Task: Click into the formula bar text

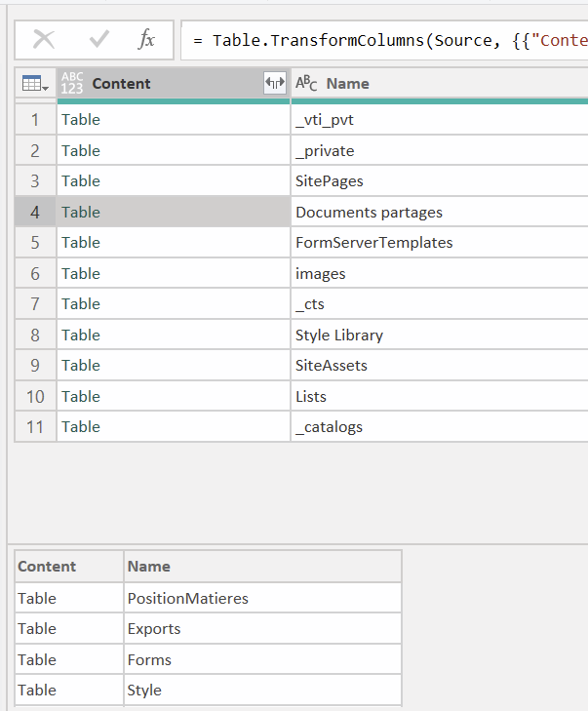Action: click(x=390, y=40)
